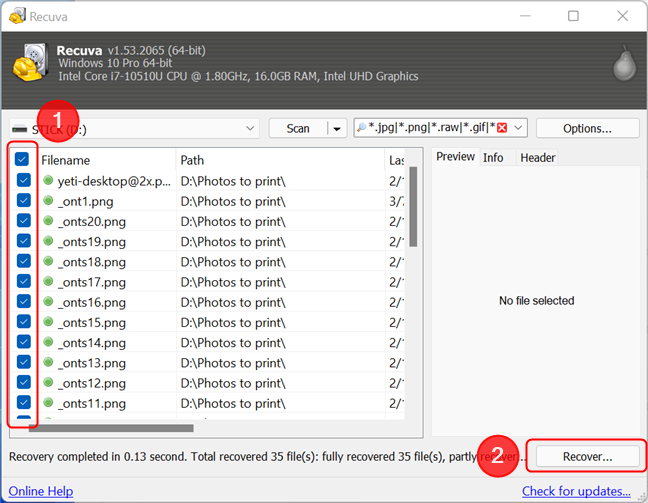Image resolution: width=648 pixels, height=503 pixels.
Task: Open the STICK (D:) drive dropdown
Action: tap(250, 129)
